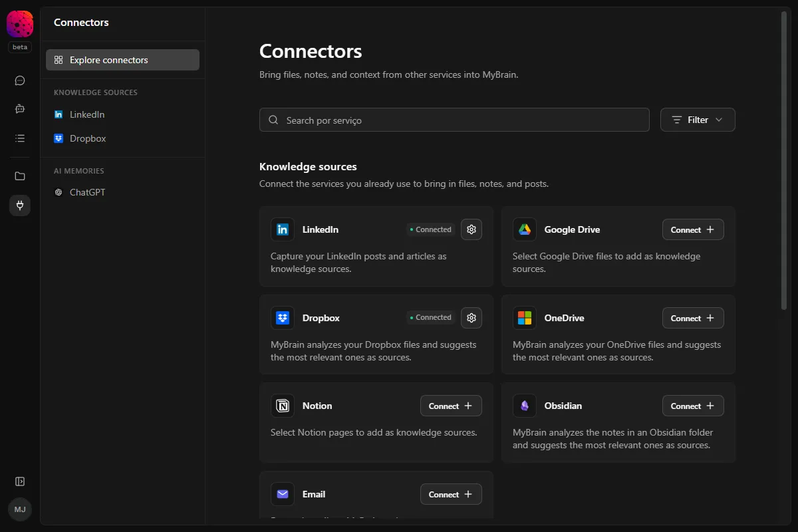This screenshot has height=532, width=798.
Task: Select the plug connectors sidebar icon
Action: (x=20, y=205)
